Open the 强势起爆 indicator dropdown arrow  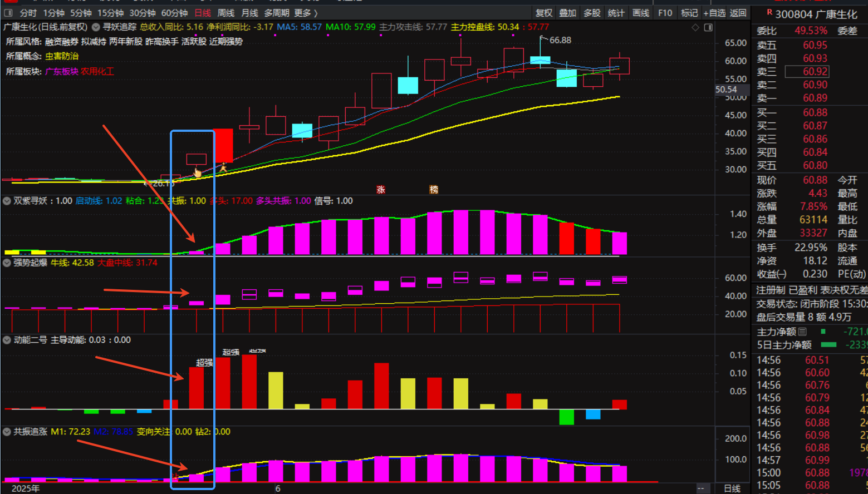click(7, 263)
